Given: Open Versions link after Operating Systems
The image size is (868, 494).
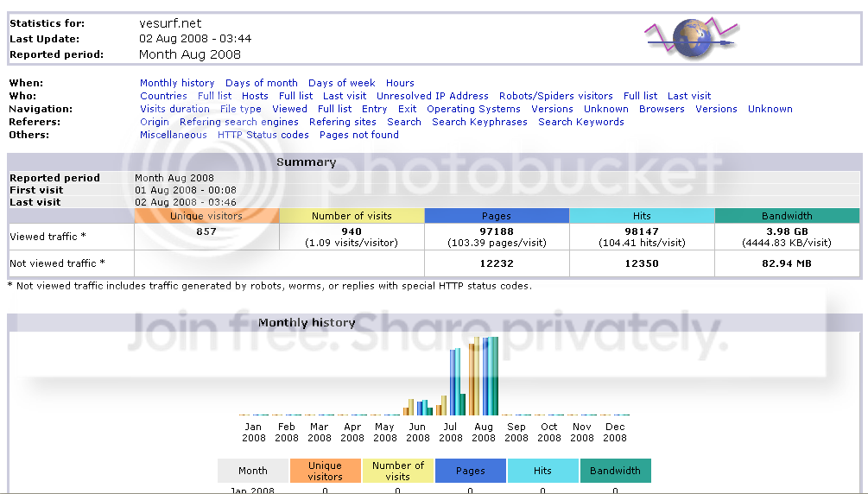Looking at the screenshot, I should [x=552, y=109].
